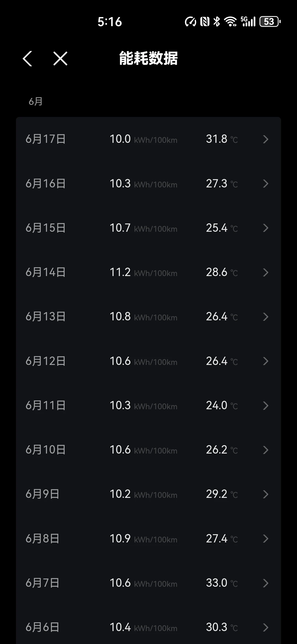The width and height of the screenshot is (297, 644).
Task: Tap the 5G signal strength icon
Action: tap(248, 22)
